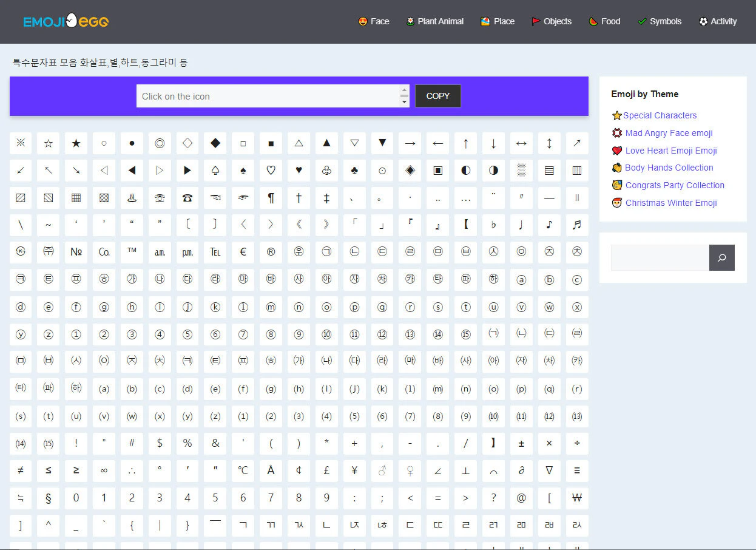Select the up arrow ↑ symbol
The width and height of the screenshot is (756, 550).
tap(465, 143)
